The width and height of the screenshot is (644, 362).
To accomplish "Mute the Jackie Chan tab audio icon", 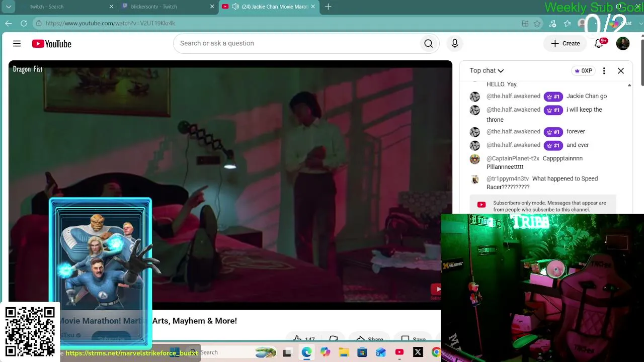I will click(235, 7).
